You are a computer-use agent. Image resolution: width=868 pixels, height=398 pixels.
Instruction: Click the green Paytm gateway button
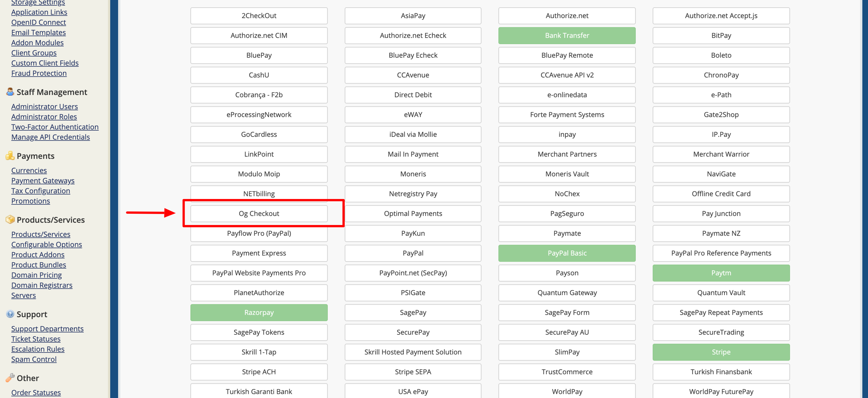(x=721, y=273)
